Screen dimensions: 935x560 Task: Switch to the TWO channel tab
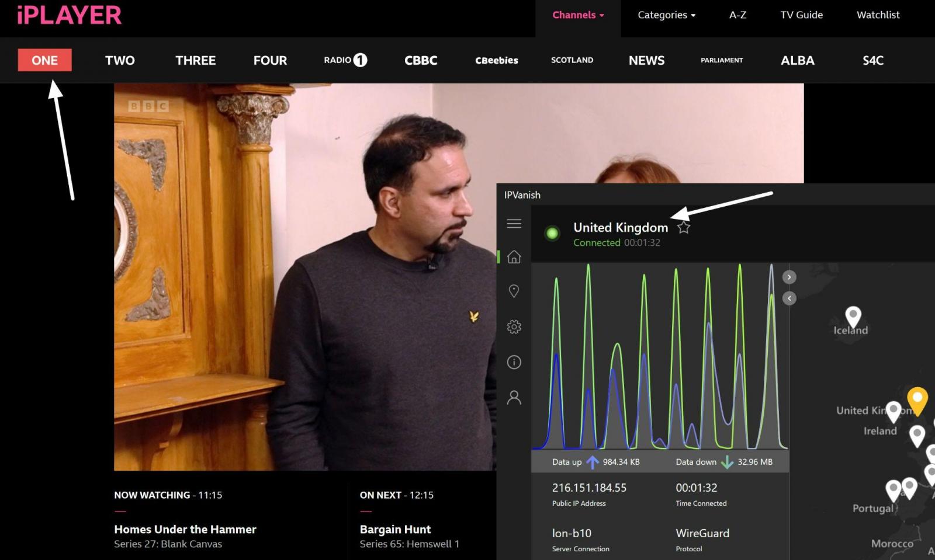(119, 60)
